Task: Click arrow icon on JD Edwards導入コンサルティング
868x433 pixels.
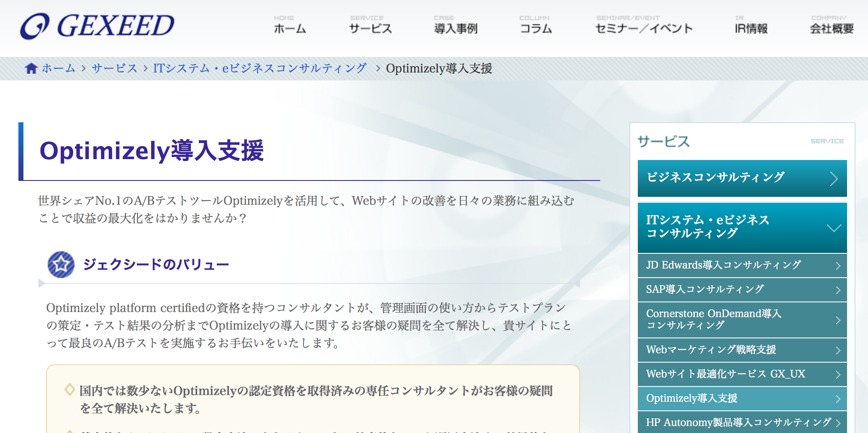Action: [837, 266]
